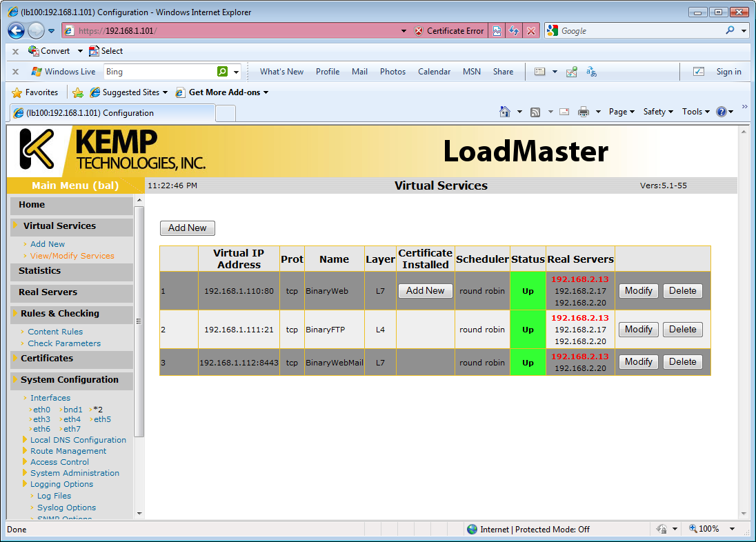The width and height of the screenshot is (756, 542).
Task: Open the Suggested Sites dropdown
Action: [165, 92]
